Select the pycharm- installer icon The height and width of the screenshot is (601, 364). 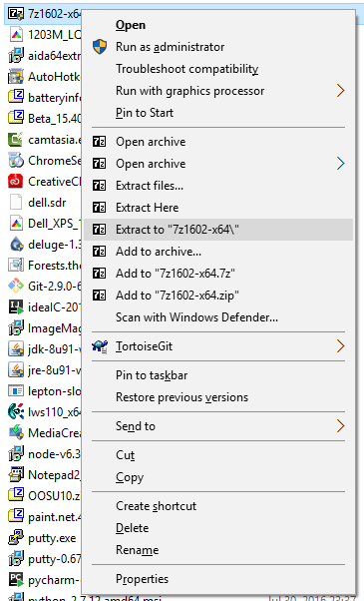point(16,579)
